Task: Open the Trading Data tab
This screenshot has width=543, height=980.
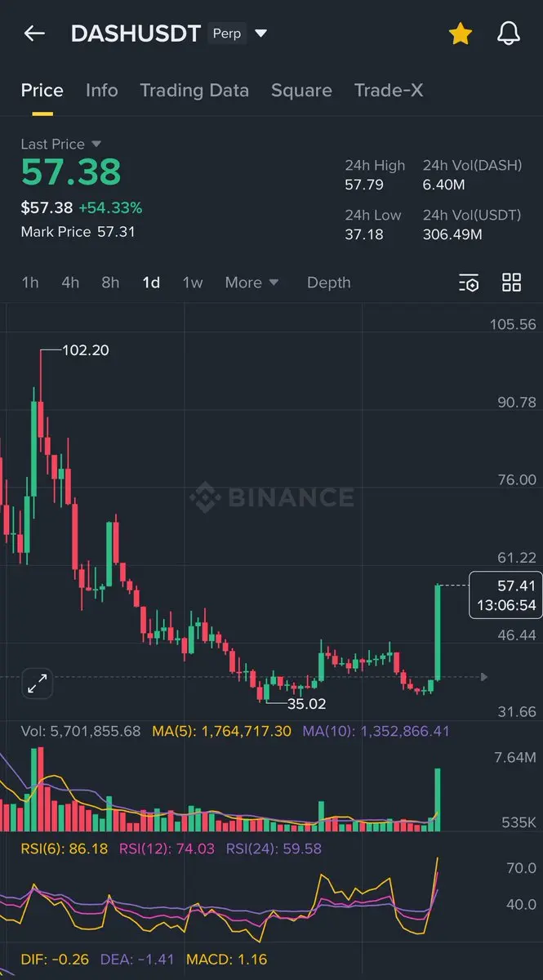Action: pos(194,91)
